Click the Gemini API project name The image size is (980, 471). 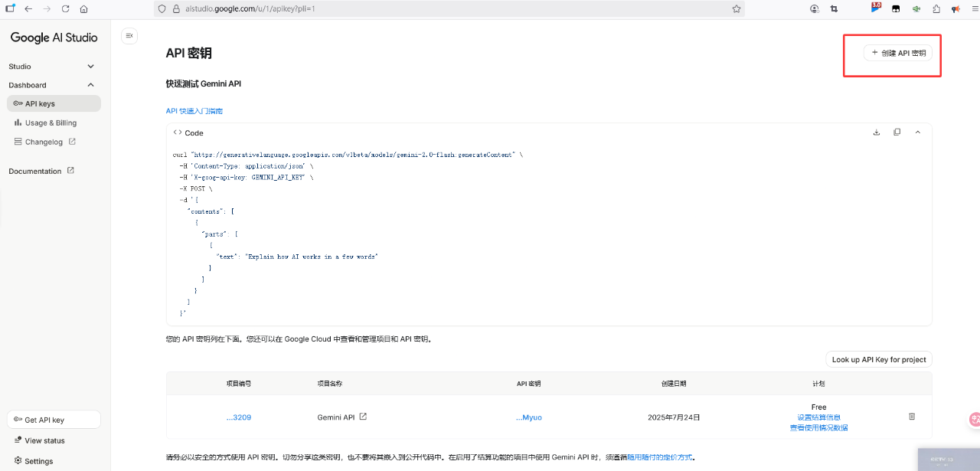click(336, 417)
